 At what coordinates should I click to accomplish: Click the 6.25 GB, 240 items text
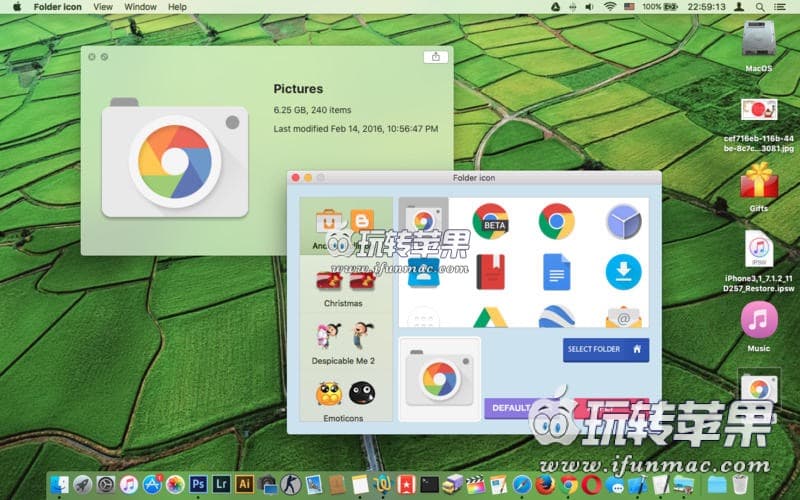[x=312, y=110]
